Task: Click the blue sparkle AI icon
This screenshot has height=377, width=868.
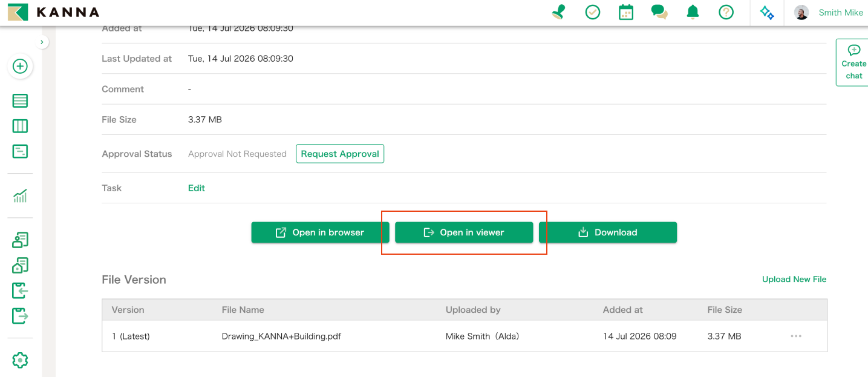Action: pos(767,12)
